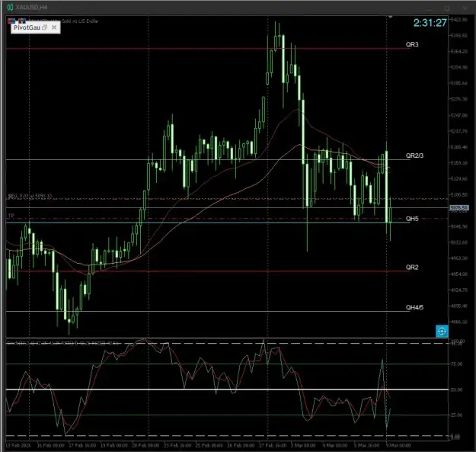Click the XAUUSD,H4 window title text
476x452 pixels.
tap(31, 7)
